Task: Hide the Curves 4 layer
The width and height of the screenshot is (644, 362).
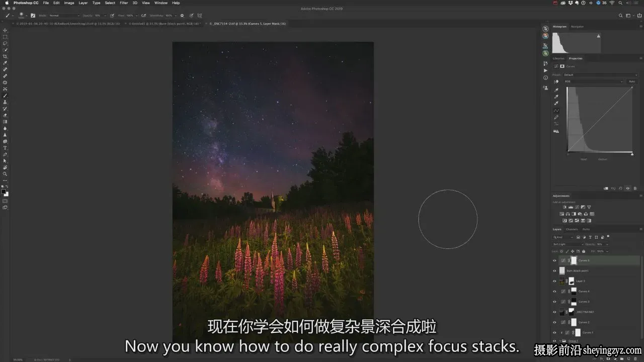Action: 555,291
